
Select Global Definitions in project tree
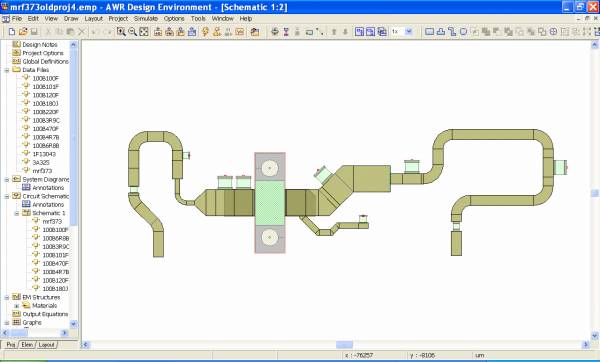(45, 62)
